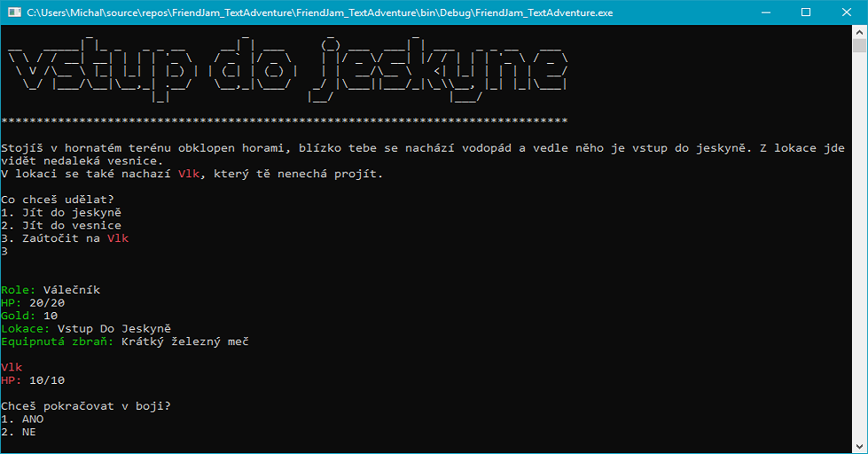Click the scrollbar up arrow
The width and height of the screenshot is (868, 454).
coord(859,33)
